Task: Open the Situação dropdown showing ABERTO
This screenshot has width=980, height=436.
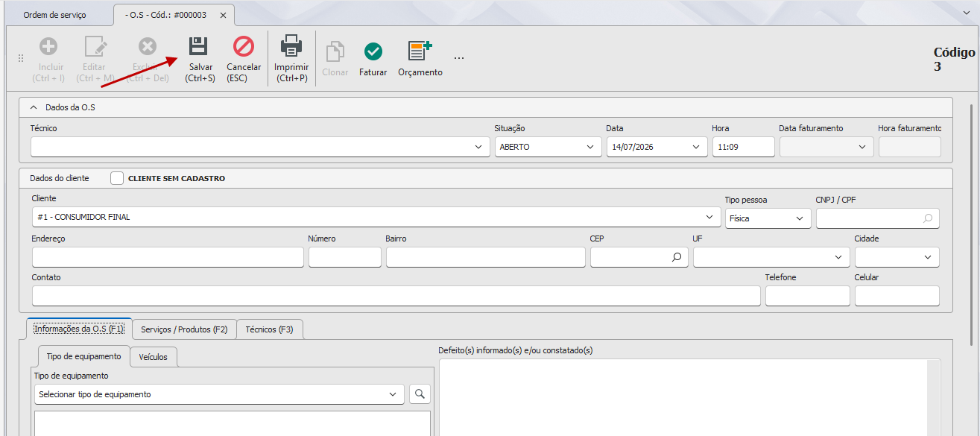Action: tap(548, 147)
